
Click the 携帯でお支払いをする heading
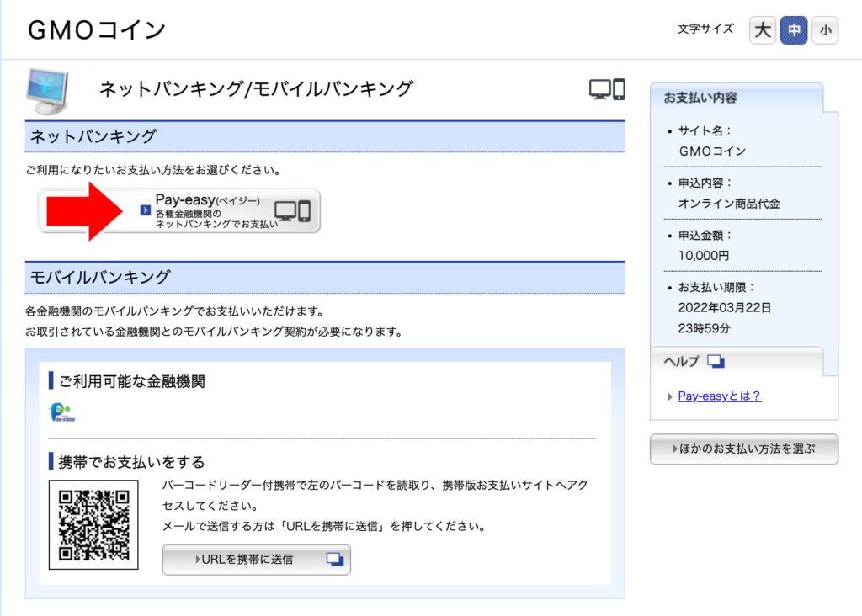pyautogui.click(x=131, y=462)
